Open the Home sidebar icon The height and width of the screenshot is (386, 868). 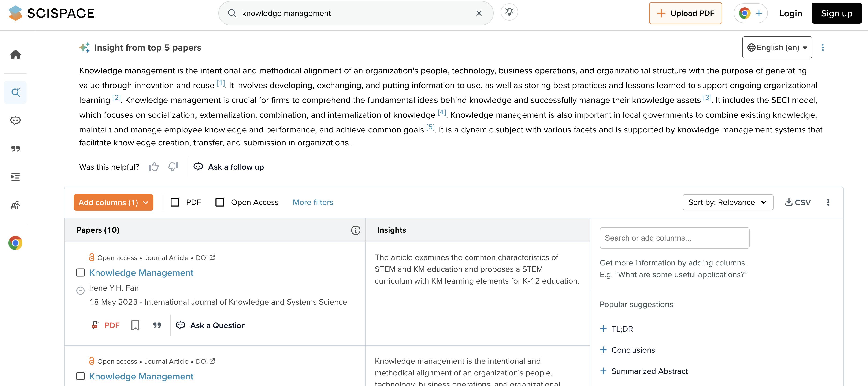[x=15, y=54]
